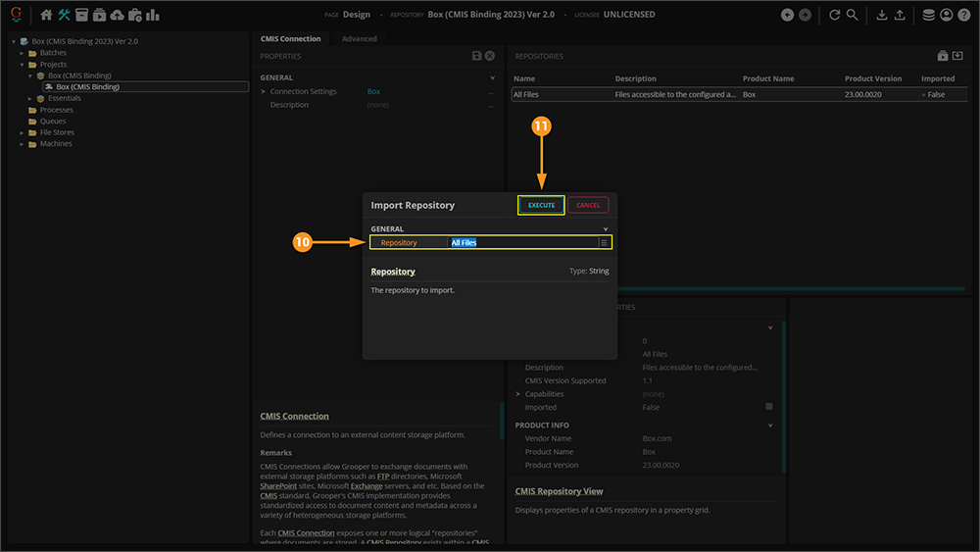Viewport: 980px width, 552px height.
Task: Open the Design tools page icon
Action: tap(65, 15)
